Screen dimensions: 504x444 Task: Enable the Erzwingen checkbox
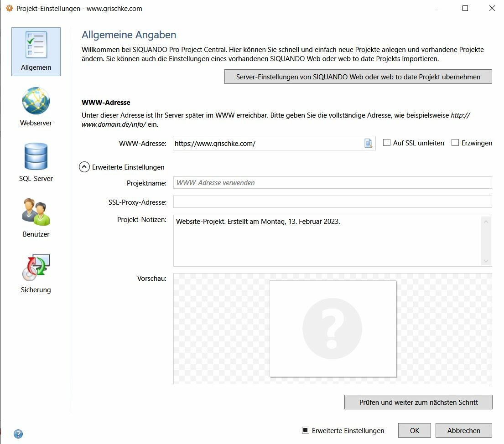[x=455, y=142]
